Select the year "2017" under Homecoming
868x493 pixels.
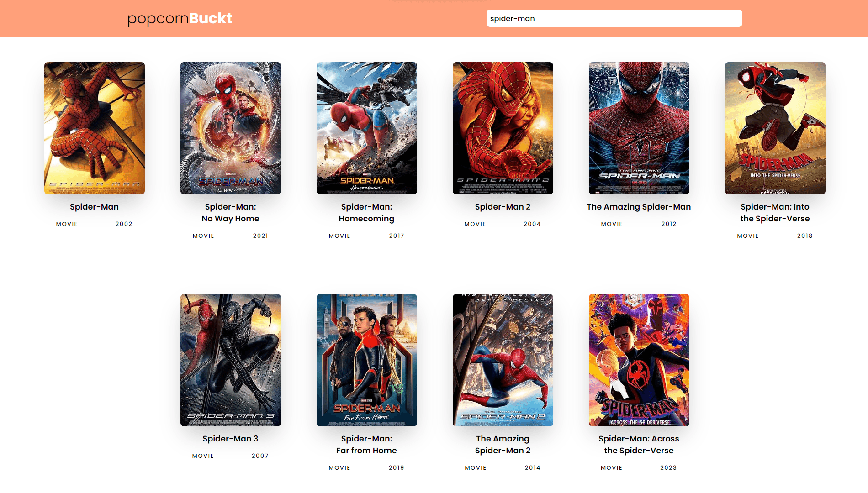point(397,236)
